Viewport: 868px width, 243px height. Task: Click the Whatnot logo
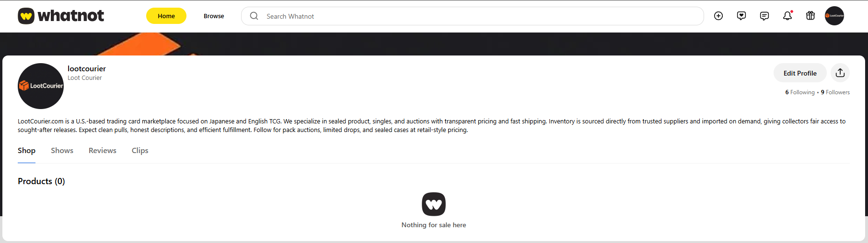point(61,16)
